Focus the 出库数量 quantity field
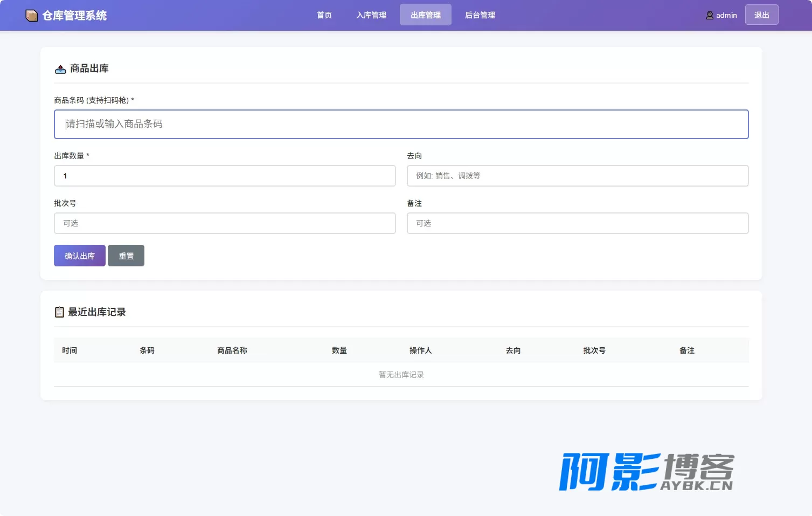812x516 pixels. point(225,176)
